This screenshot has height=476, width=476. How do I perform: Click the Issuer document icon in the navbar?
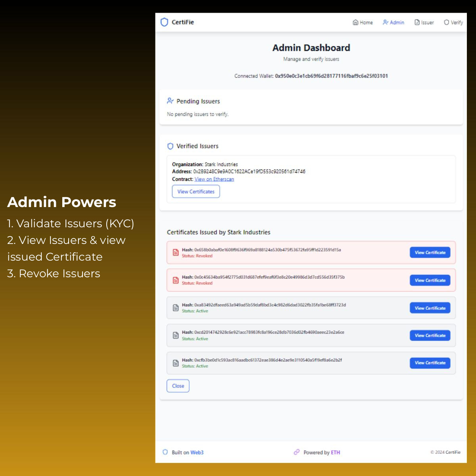click(x=417, y=22)
